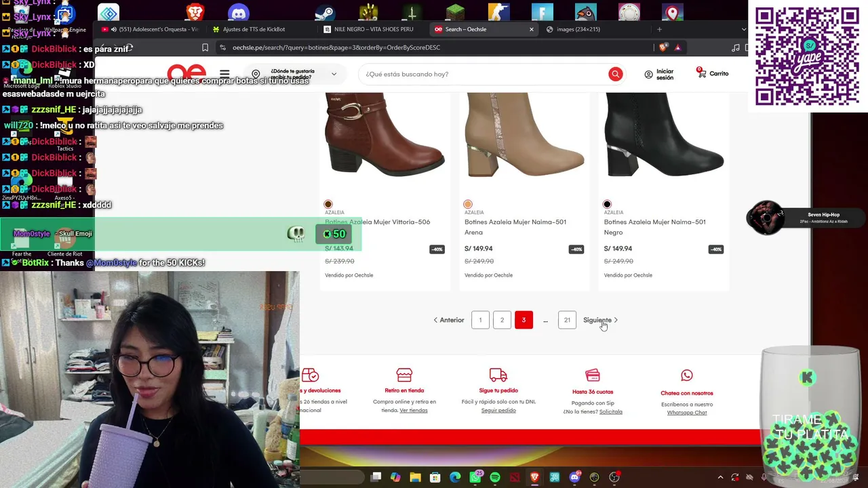Image resolution: width=868 pixels, height=488 pixels.
Task: Open Dota 2 from the taskbar
Action: point(515,477)
